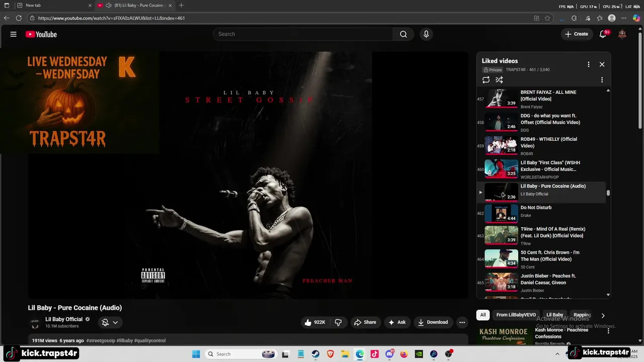
Task: Play T9ine - Mind Of A Real Remix
Action: tap(541, 236)
